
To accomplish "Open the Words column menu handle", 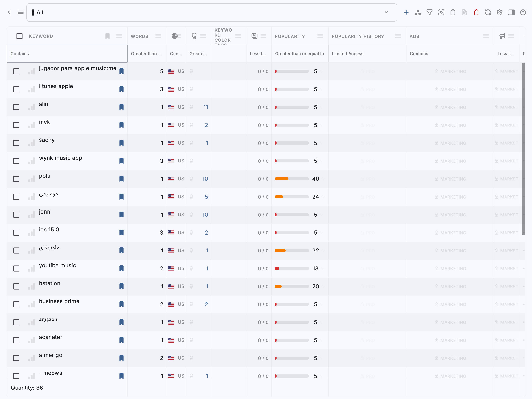I will [x=158, y=36].
